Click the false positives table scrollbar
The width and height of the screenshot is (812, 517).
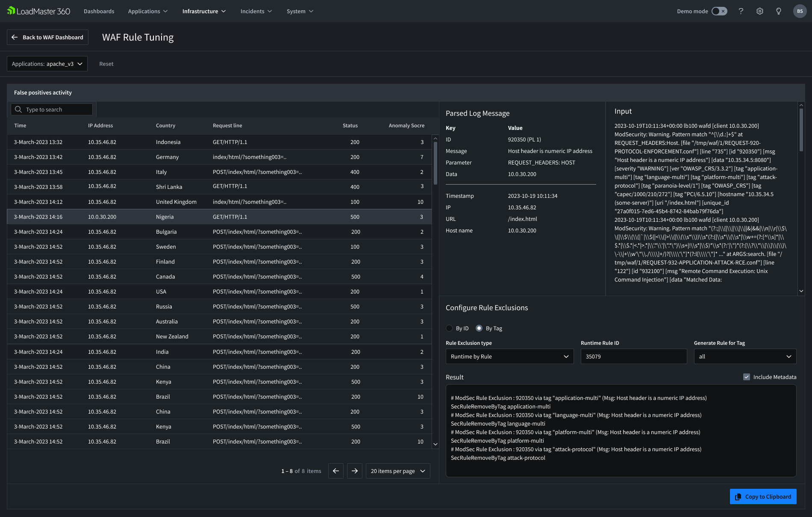tap(435, 162)
